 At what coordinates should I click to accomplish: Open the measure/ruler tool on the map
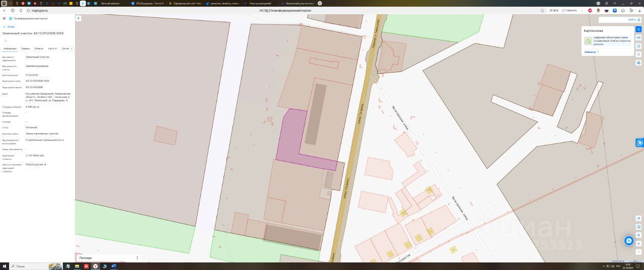click(x=638, y=38)
